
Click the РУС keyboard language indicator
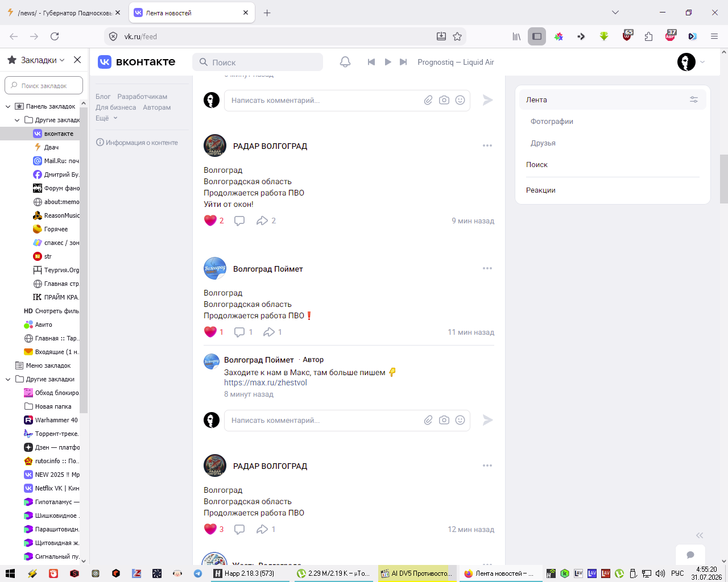677,573
